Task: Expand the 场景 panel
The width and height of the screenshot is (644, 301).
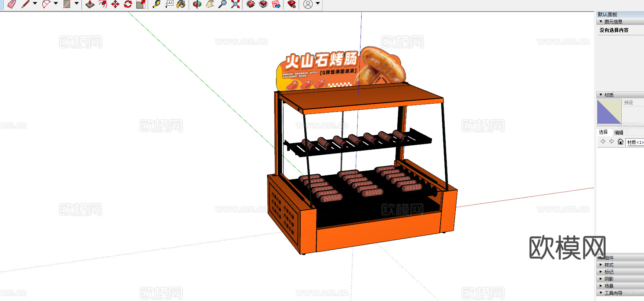Action: pyautogui.click(x=620, y=286)
